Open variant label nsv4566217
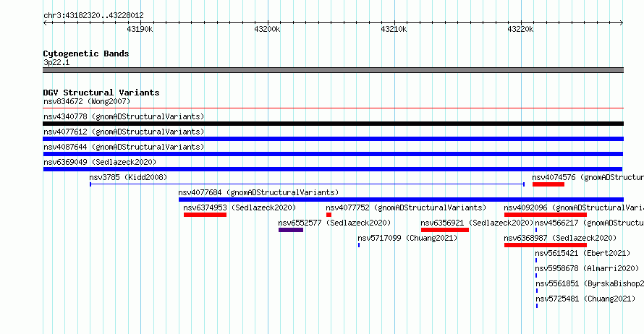 [589, 223]
